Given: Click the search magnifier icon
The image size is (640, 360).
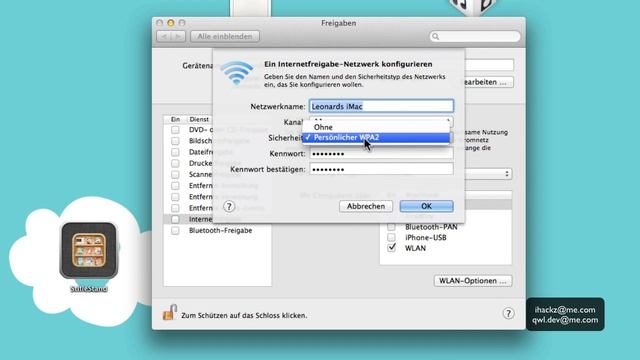Looking at the screenshot, I should pos(436,37).
